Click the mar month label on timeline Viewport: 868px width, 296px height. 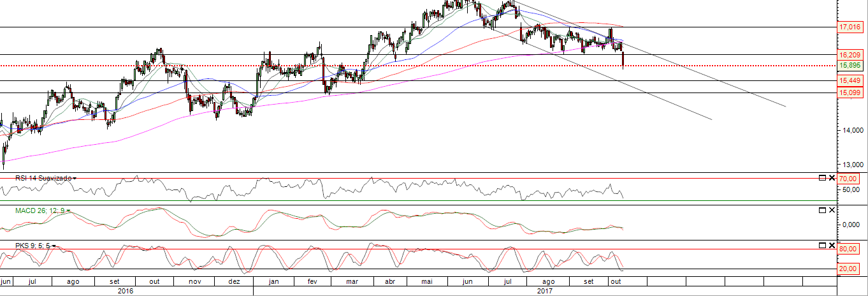351,281
